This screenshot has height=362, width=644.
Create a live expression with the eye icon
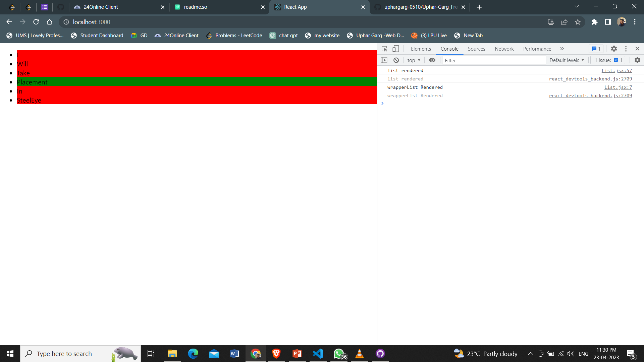(x=432, y=60)
